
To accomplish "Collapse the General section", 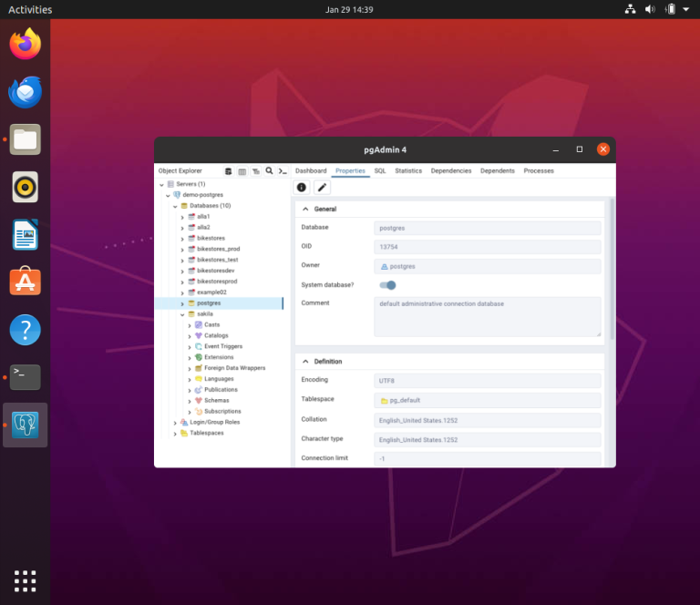I will (x=305, y=210).
